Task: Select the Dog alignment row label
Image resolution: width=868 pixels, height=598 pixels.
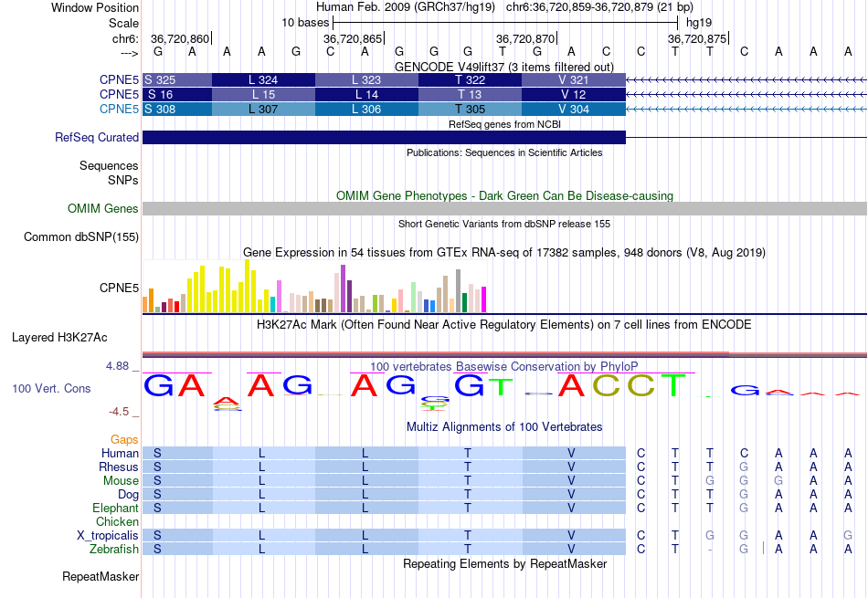Action: pos(128,494)
